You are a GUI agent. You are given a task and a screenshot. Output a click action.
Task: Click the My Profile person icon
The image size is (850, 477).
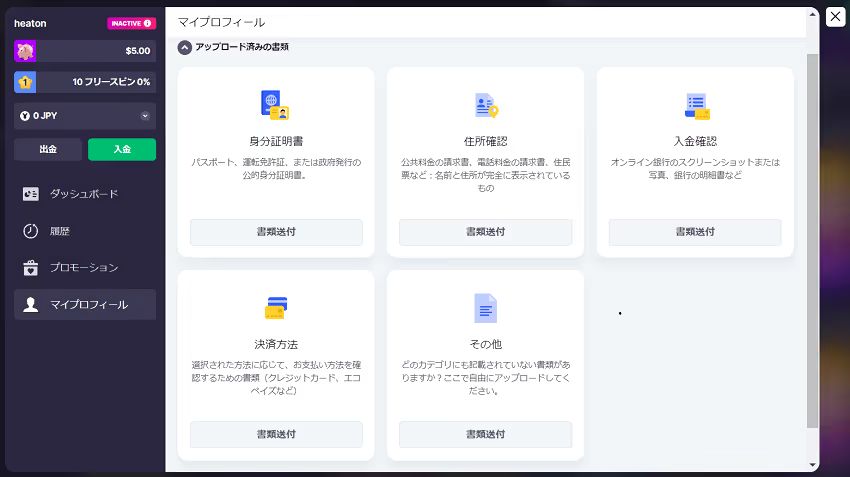pos(31,305)
